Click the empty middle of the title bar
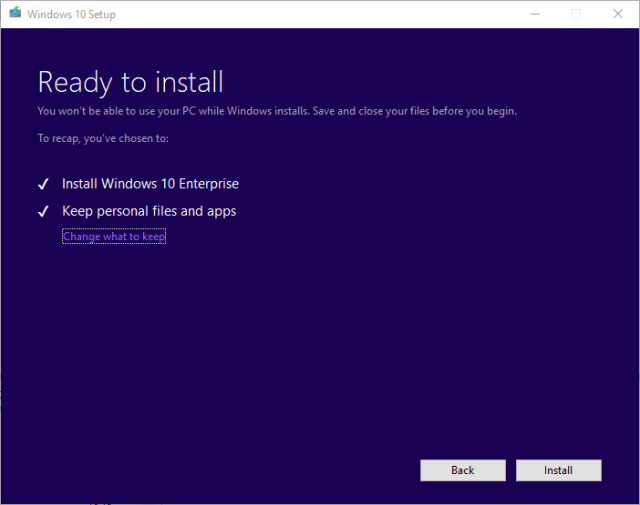The height and width of the screenshot is (505, 640). 320,14
